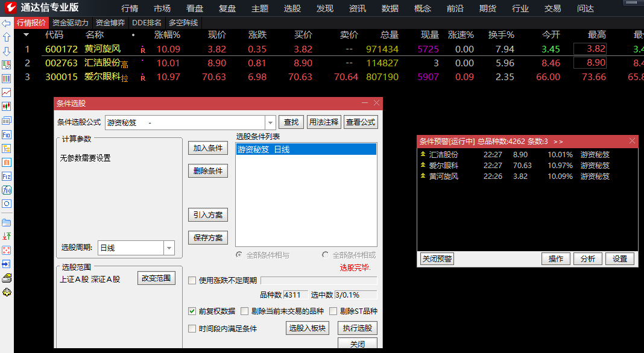Image resolution: width=644 pixels, height=353 pixels.
Task: Click 涨幅% column header
Action: coord(167,35)
